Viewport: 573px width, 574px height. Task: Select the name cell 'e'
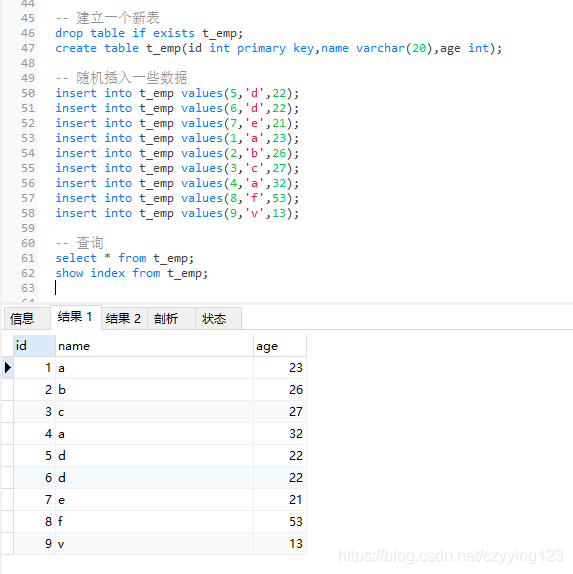[x=154, y=499]
